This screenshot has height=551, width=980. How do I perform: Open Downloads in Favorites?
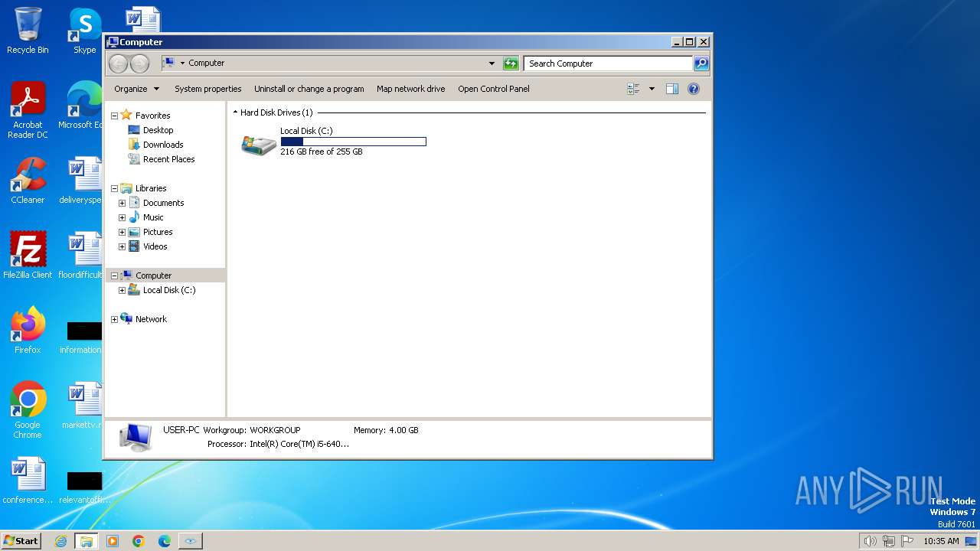click(x=163, y=145)
